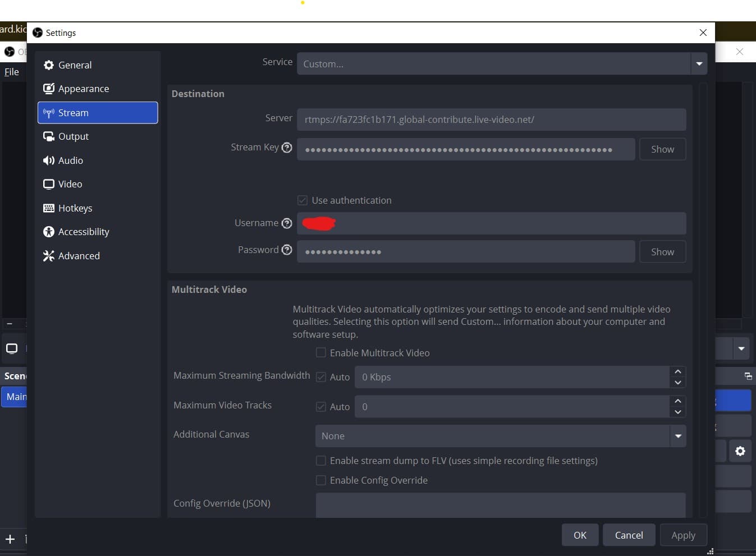Image resolution: width=756 pixels, height=556 pixels.
Task: Open the Advanced settings section
Action: point(98,256)
